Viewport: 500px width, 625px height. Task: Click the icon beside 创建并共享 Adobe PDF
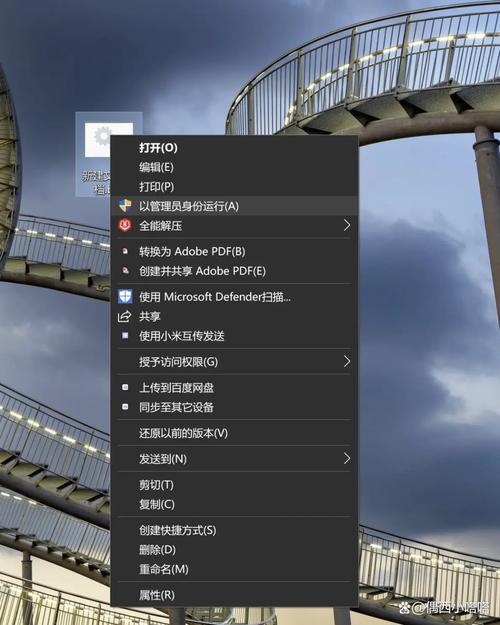click(125, 271)
